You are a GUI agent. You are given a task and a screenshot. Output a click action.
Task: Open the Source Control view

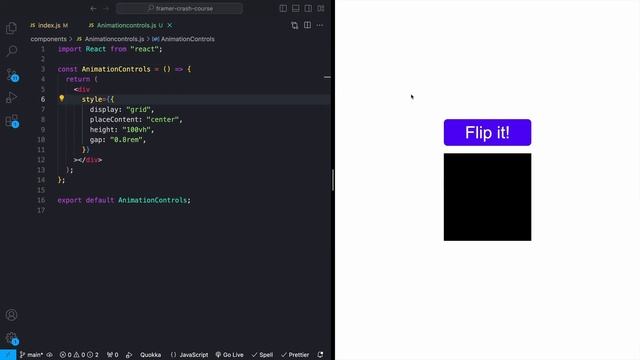11,74
